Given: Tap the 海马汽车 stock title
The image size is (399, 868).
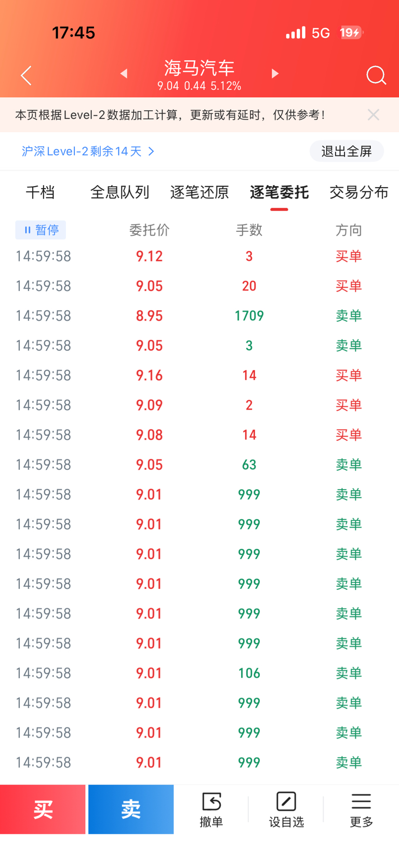Looking at the screenshot, I should pyautogui.click(x=199, y=68).
